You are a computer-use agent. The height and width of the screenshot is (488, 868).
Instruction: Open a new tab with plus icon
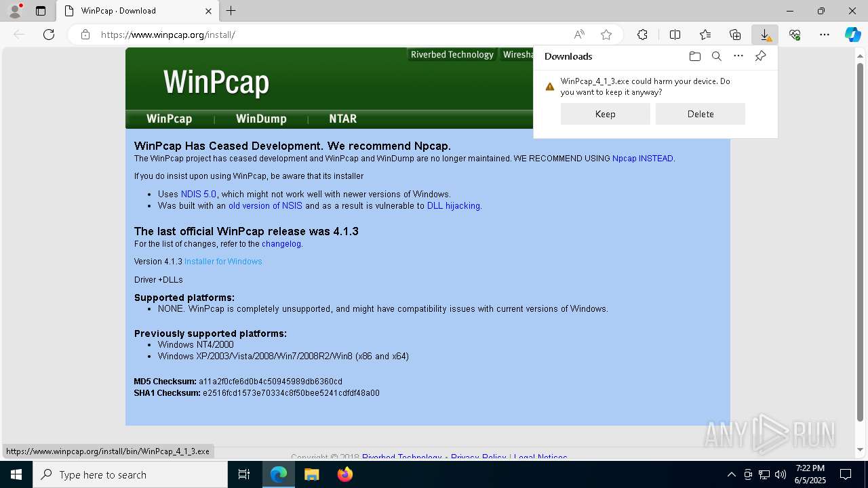click(231, 11)
